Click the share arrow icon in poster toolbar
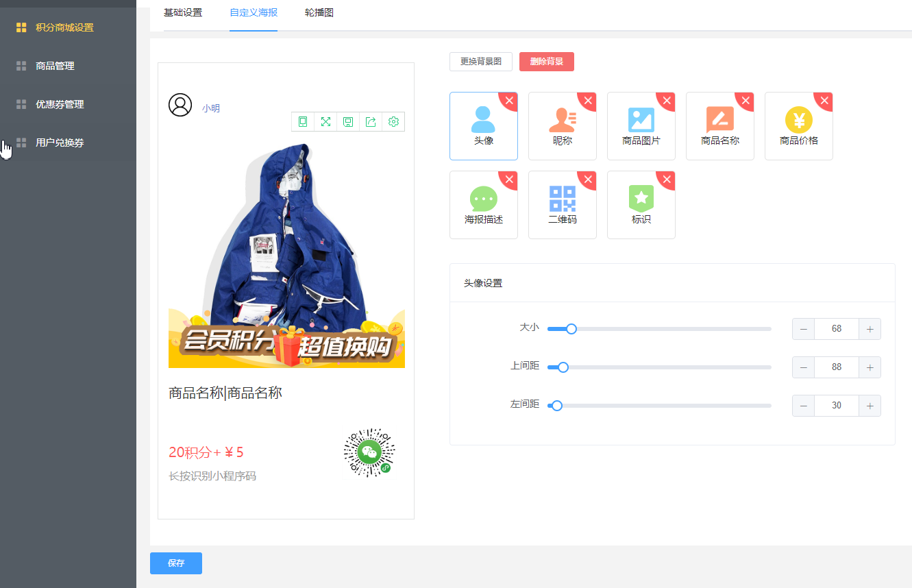Screen dimensions: 912x588 pyautogui.click(x=371, y=122)
